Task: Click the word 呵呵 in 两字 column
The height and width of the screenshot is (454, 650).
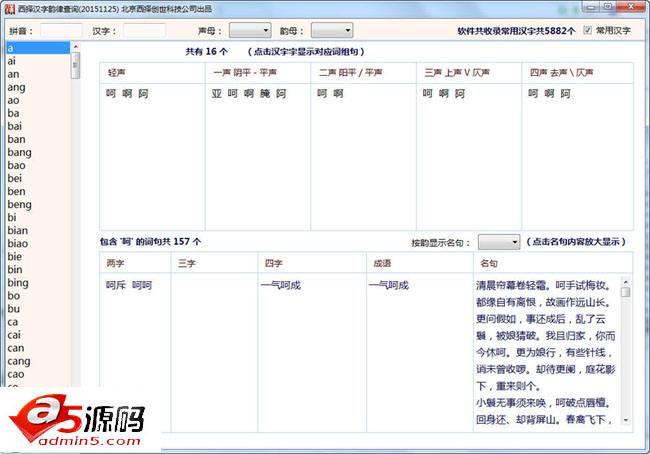Action: (x=142, y=285)
